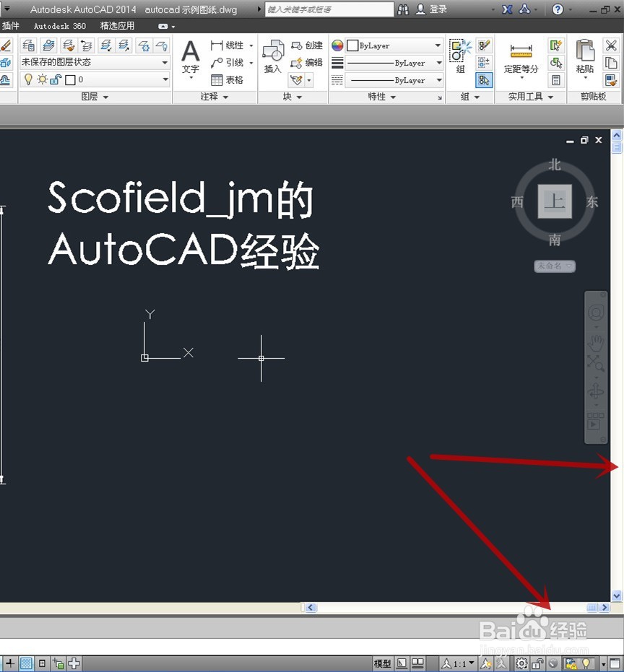Open the Autodesk 360 ribbon tab
The width and height of the screenshot is (624, 672).
pos(60,26)
